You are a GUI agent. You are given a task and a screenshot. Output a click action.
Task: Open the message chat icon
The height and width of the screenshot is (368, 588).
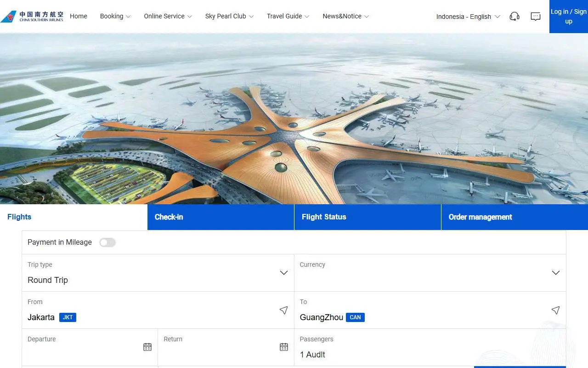pos(536,17)
